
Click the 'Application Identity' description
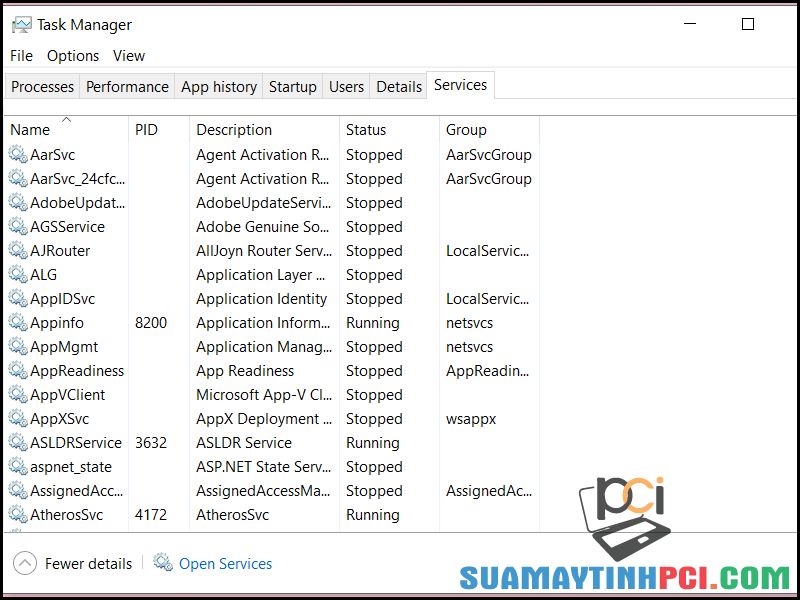[x=261, y=298]
